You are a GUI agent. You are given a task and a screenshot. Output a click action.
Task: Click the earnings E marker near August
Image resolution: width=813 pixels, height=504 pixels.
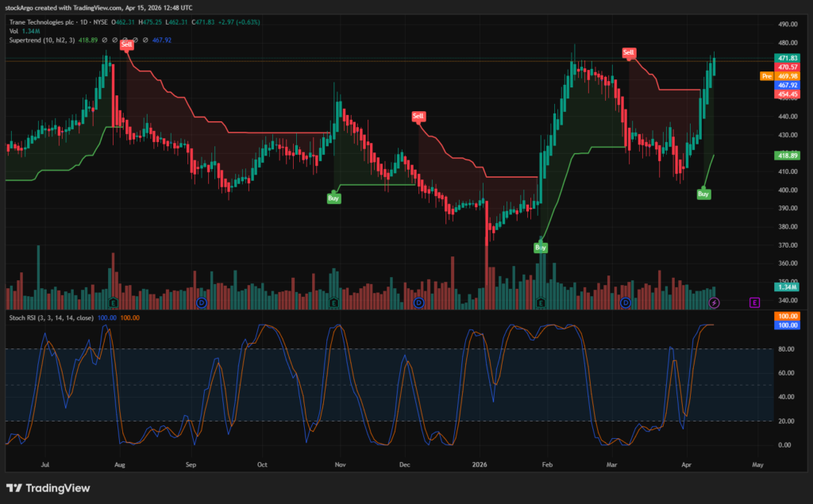(x=114, y=302)
